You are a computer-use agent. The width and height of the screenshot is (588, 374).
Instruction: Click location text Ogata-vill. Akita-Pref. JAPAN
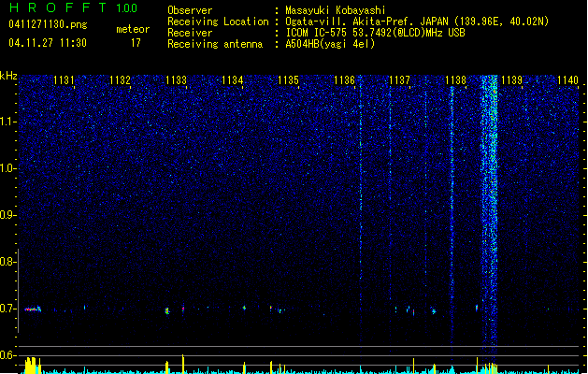366,22
